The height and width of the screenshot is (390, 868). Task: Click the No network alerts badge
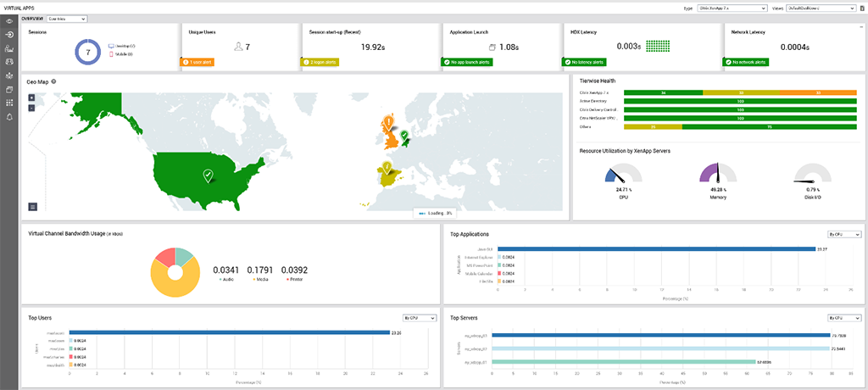click(x=746, y=63)
